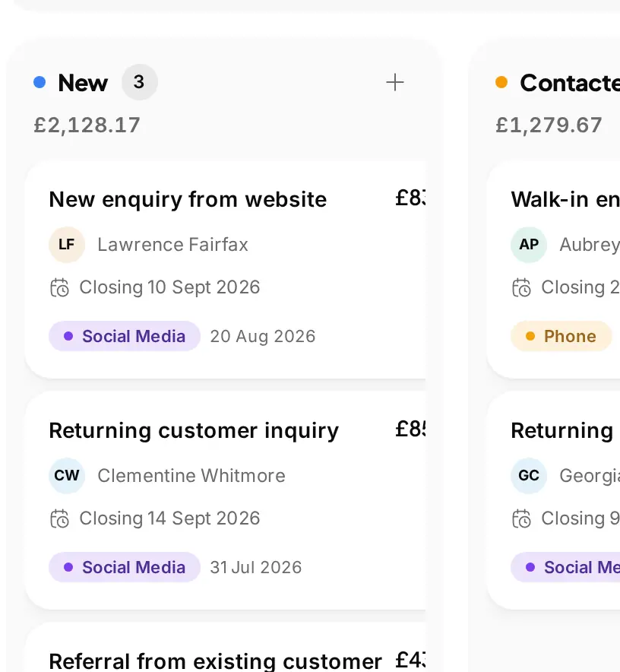The width and height of the screenshot is (620, 672).
Task: Select the LF avatar for Lawrence Fairfax
Action: point(67,244)
